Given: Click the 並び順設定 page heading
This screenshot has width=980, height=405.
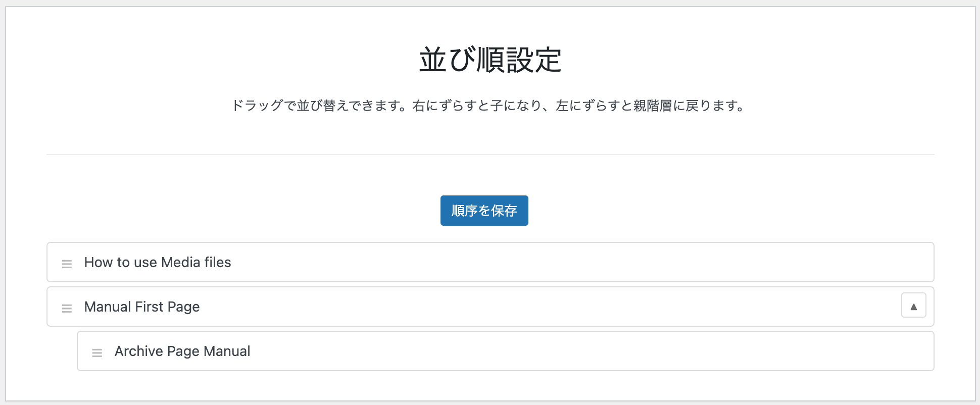Looking at the screenshot, I should click(490, 61).
